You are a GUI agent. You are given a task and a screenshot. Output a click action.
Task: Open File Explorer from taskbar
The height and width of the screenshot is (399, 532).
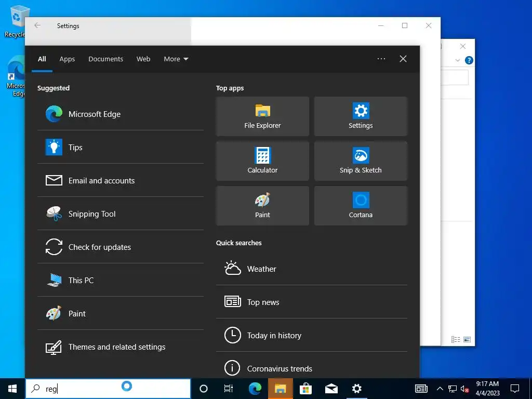tap(280, 389)
